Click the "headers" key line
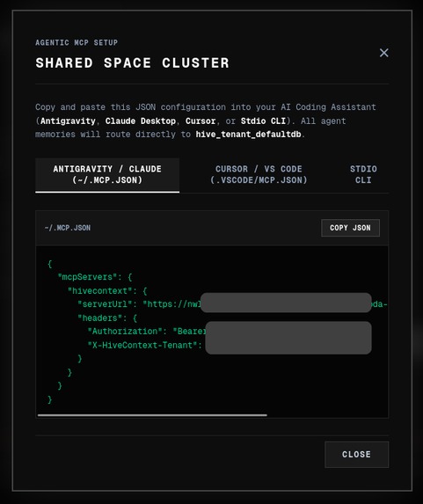The height and width of the screenshot is (504, 423). coord(107,318)
